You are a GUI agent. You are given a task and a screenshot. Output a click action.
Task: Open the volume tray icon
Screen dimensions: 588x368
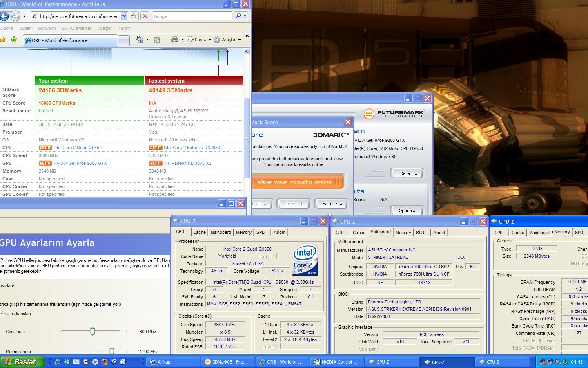pos(557,362)
